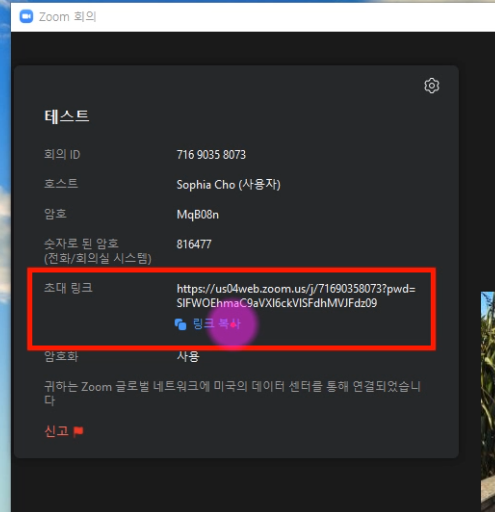Viewport: 495px width, 512px height.
Task: Click the Zoom 회의 window title
Action: click(x=67, y=16)
